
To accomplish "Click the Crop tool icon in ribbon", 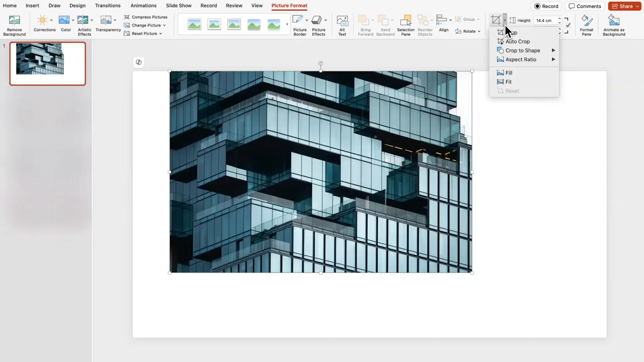I will pos(496,20).
